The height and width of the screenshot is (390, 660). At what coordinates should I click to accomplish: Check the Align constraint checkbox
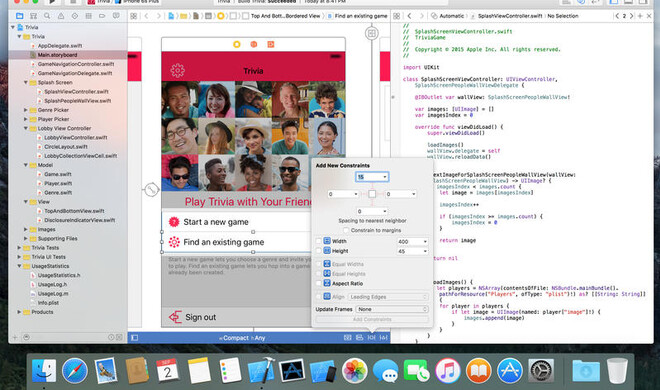pyautogui.click(x=318, y=297)
